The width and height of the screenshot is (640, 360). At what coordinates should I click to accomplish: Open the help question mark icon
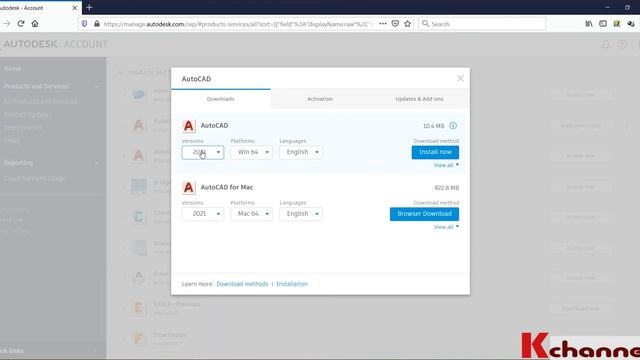(622, 44)
